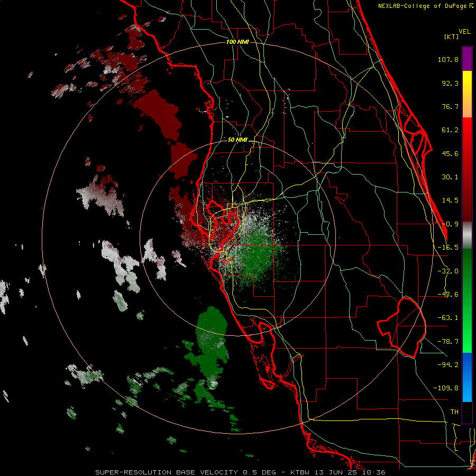Viewport: 476px width, 476px height.
Task: Click the NEXLAB-College of DuPage label
Action: [426, 6]
